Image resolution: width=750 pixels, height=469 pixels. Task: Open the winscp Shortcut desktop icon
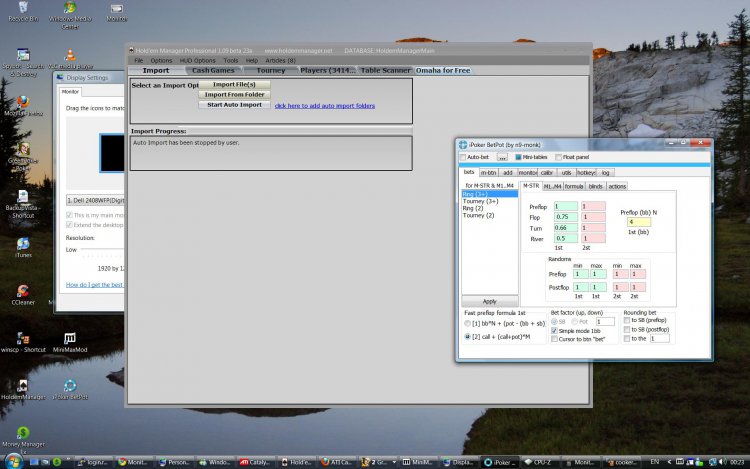coord(23,342)
